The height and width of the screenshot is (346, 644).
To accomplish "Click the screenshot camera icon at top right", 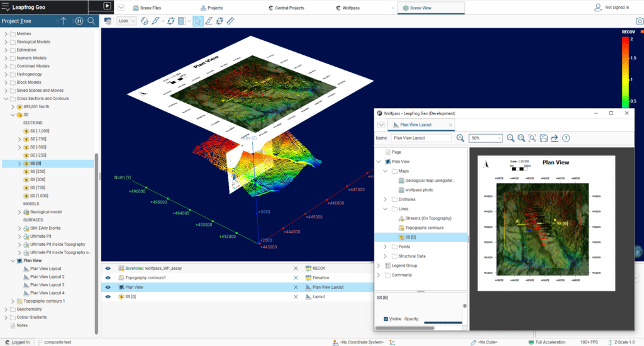I will pos(639,21).
